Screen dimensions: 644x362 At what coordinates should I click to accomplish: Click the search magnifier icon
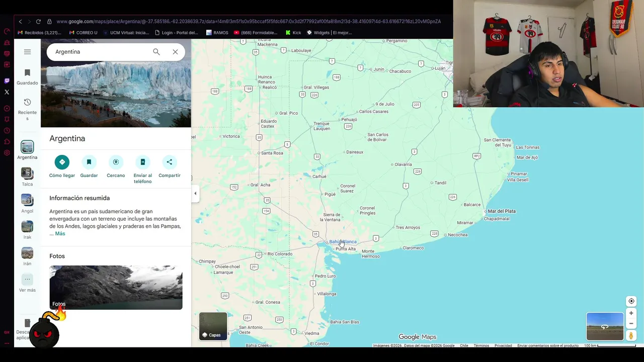point(156,52)
